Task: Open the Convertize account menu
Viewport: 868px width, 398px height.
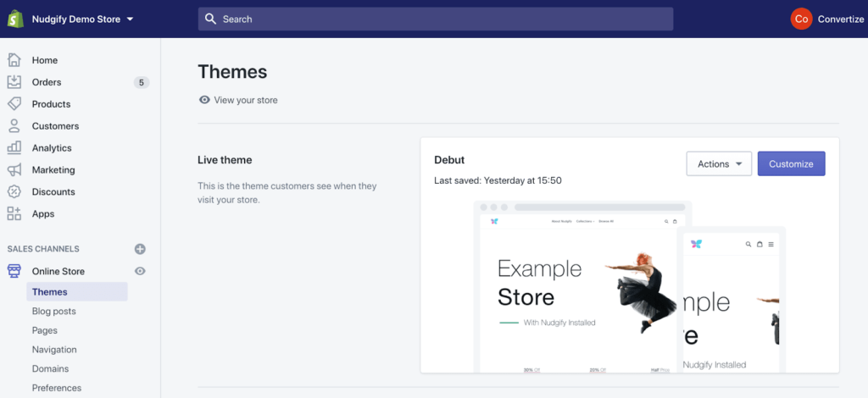Action: click(826, 19)
